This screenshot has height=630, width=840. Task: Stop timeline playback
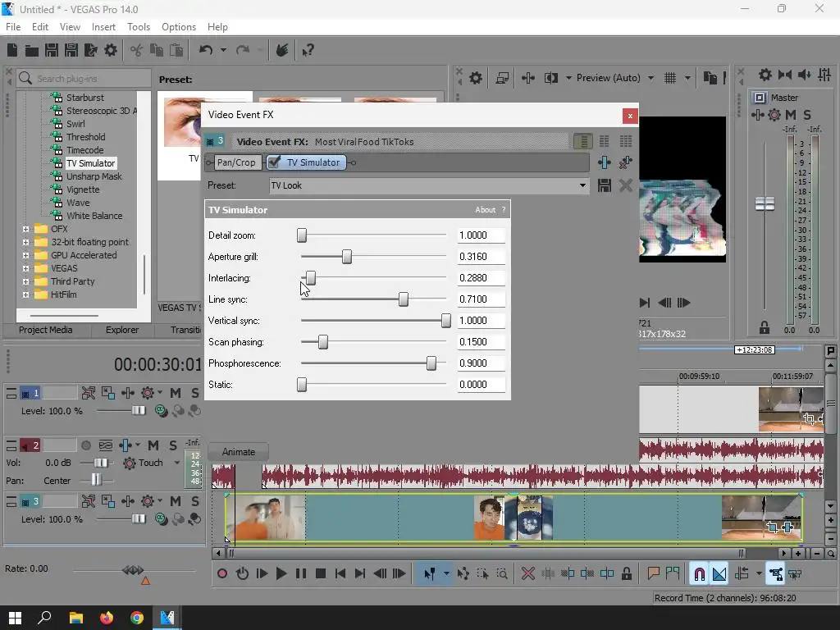(x=321, y=573)
